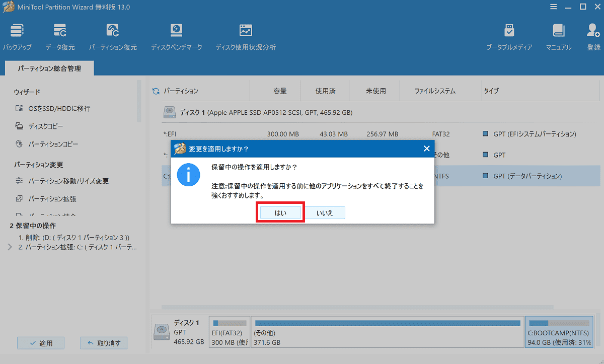Open ディスク使用状況分析 space analyzer
The image size is (604, 364).
(x=246, y=37)
